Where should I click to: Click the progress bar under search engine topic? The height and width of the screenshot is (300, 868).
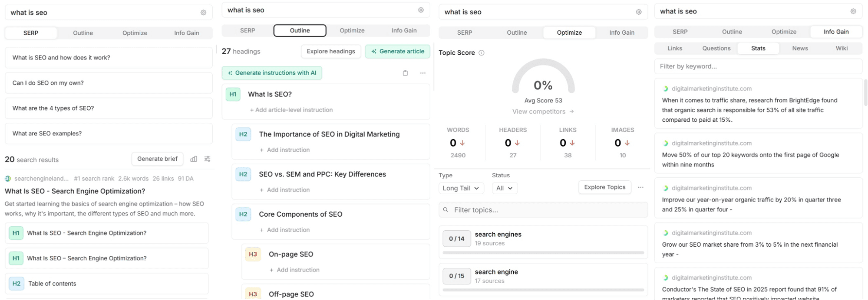coord(543,290)
